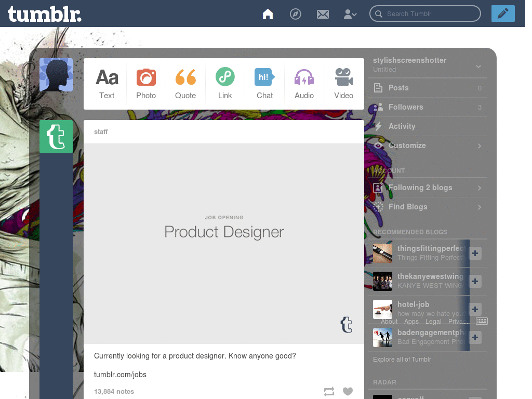Open the Tumblr home dashboard icon
The image size is (532, 399).
click(268, 14)
